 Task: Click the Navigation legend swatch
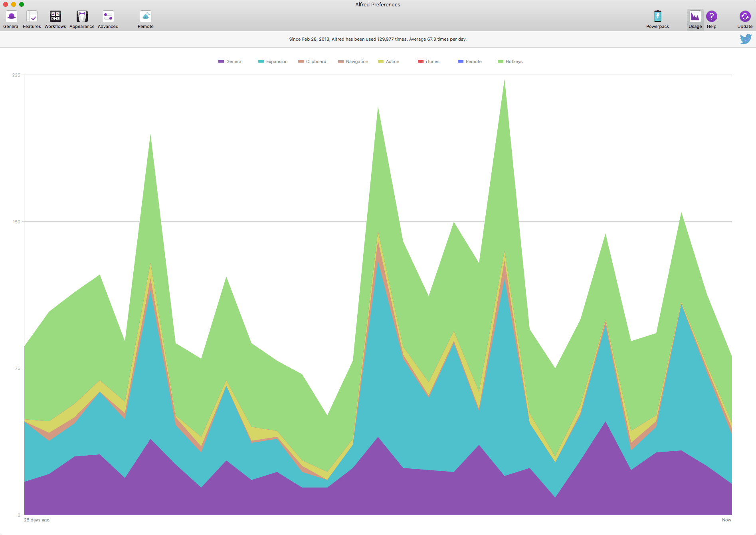pyautogui.click(x=341, y=61)
